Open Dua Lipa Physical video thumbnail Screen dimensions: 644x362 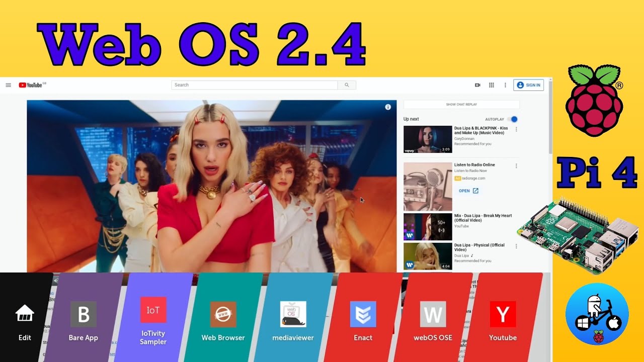click(428, 256)
